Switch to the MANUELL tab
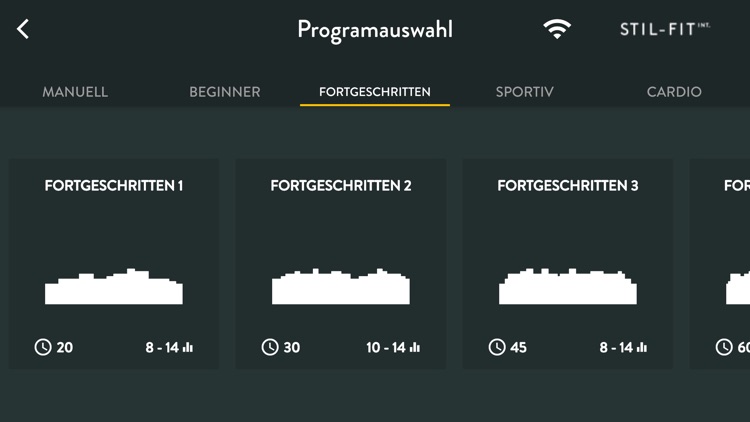This screenshot has width=750, height=422. 75,92
